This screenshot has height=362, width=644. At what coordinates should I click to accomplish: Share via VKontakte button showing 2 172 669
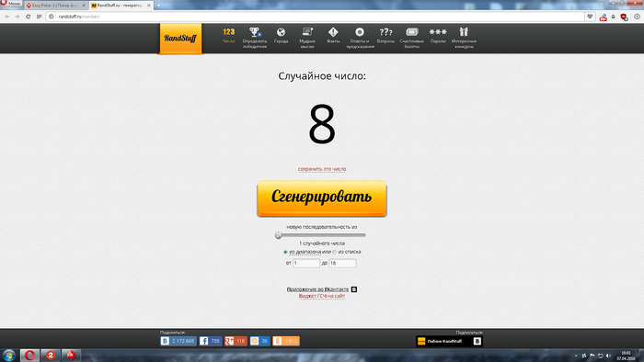(178, 341)
